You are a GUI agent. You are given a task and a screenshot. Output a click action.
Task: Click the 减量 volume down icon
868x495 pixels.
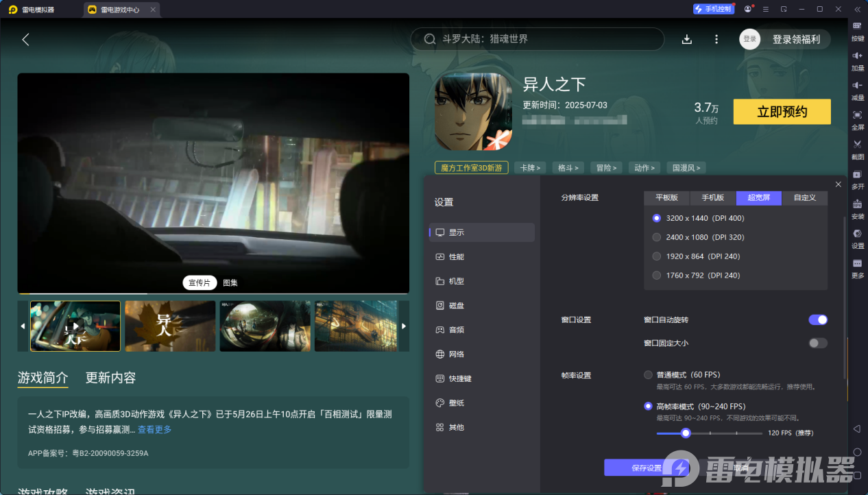point(857,85)
